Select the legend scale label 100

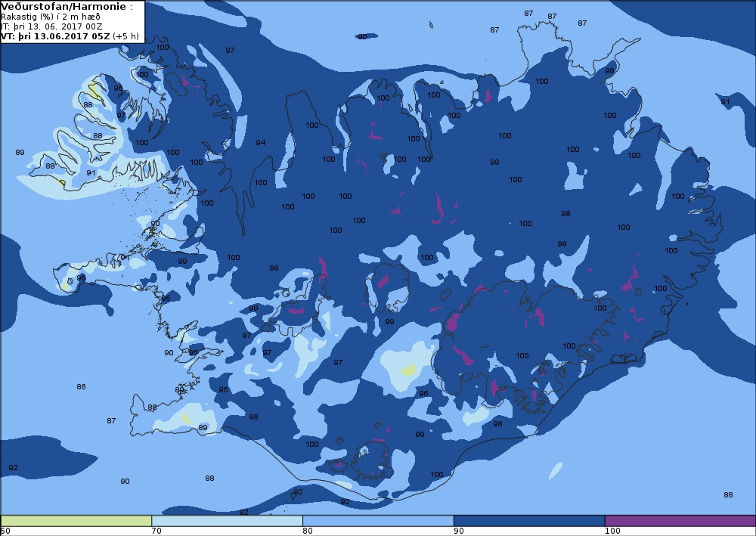pos(612,531)
